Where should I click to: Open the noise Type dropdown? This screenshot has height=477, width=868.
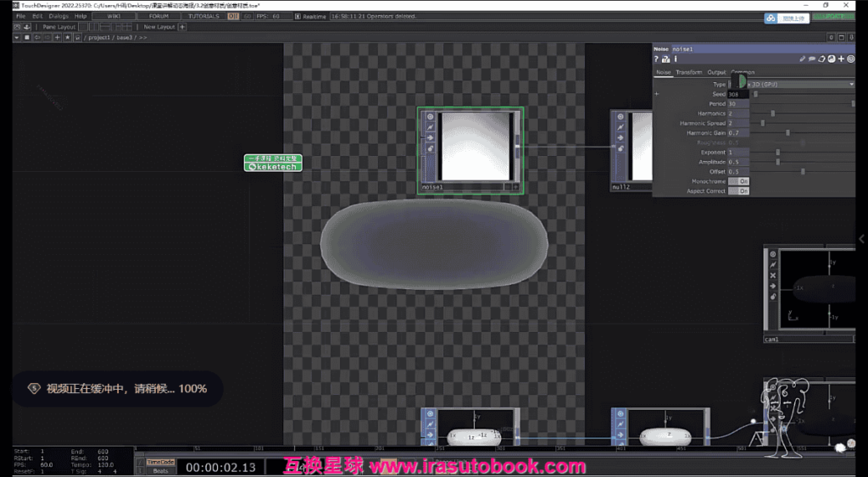(851, 85)
